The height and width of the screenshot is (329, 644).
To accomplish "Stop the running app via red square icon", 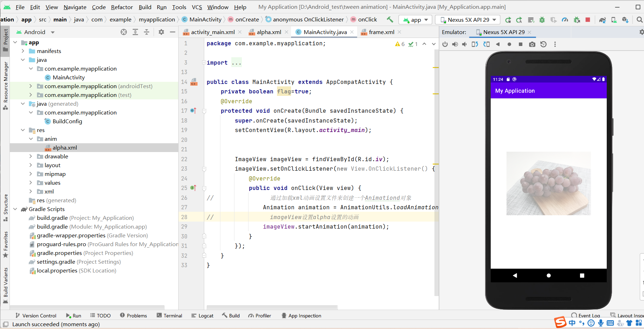I will [588, 20].
